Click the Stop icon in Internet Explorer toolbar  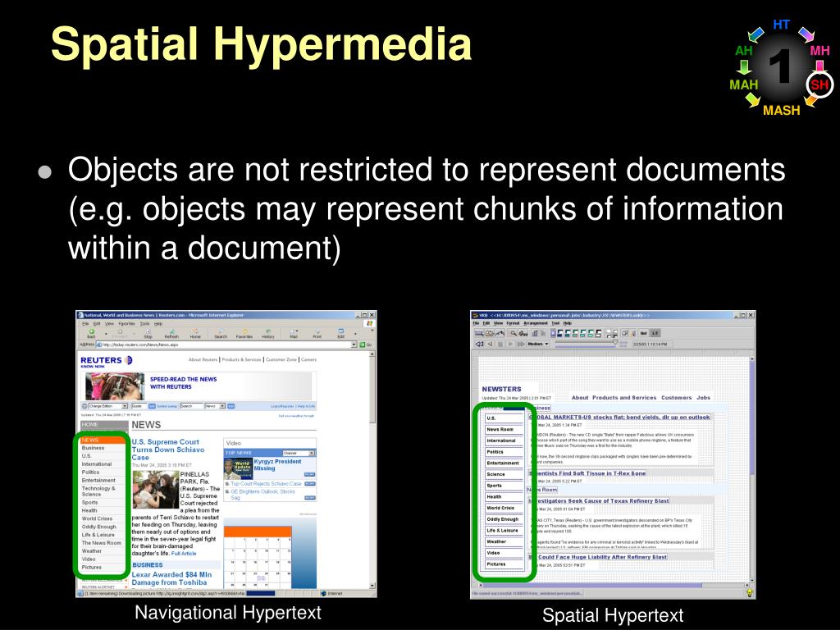(148, 333)
